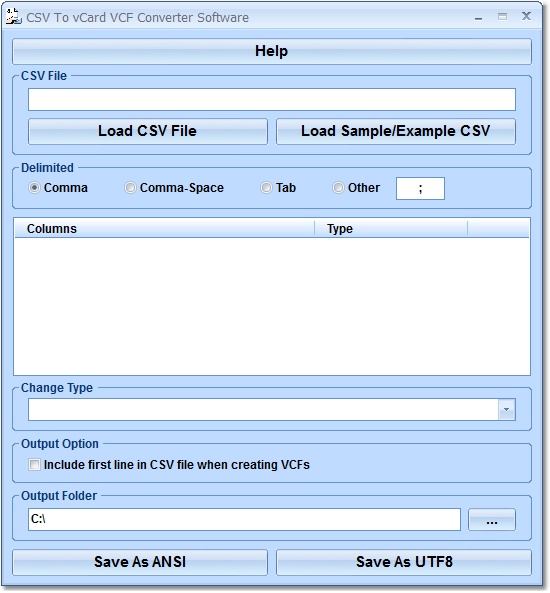Close the CSV To vCard window
The image size is (550, 593).
click(526, 16)
